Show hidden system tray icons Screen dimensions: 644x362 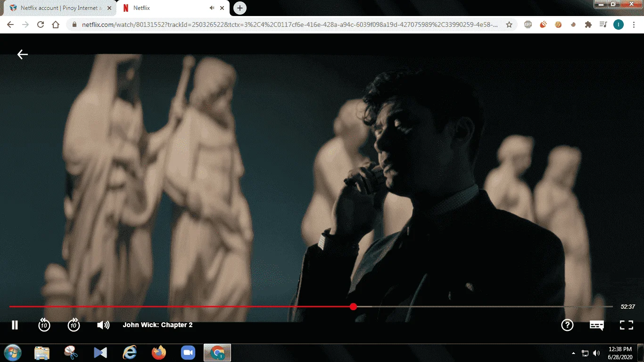point(574,353)
